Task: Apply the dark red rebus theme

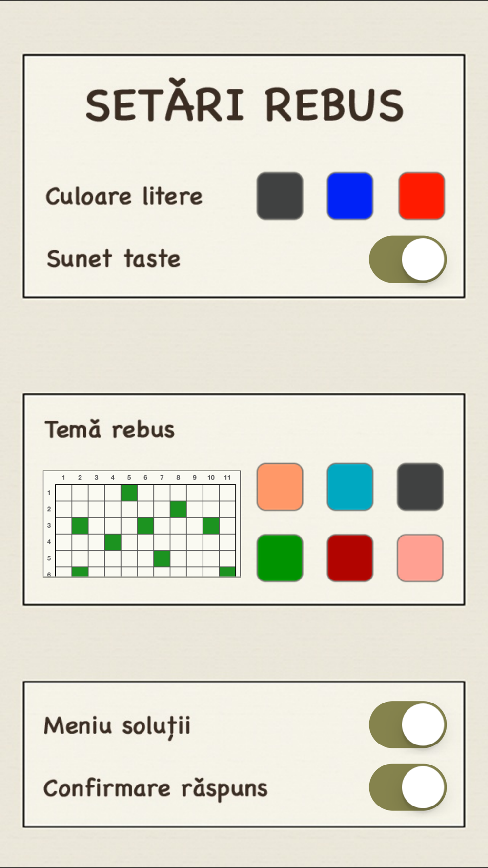Action: pos(350,558)
